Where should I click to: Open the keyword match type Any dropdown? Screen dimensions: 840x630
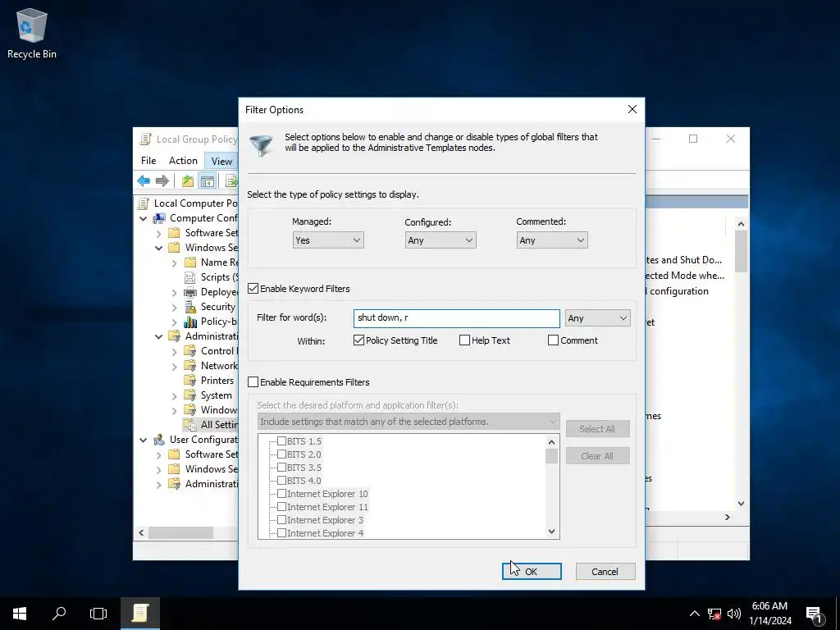click(597, 318)
